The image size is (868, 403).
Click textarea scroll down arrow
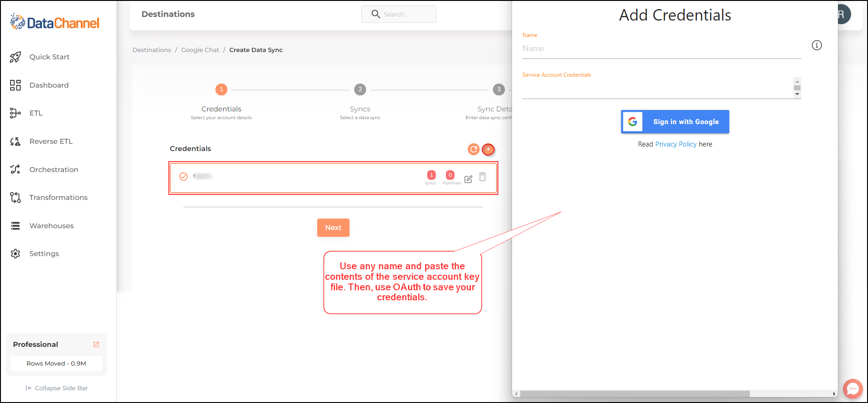pos(797,94)
